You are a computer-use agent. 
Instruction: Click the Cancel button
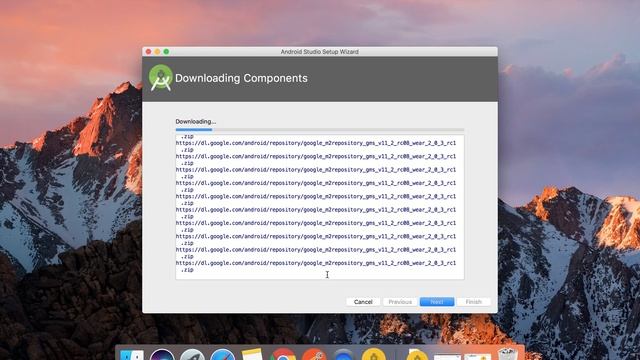click(363, 302)
